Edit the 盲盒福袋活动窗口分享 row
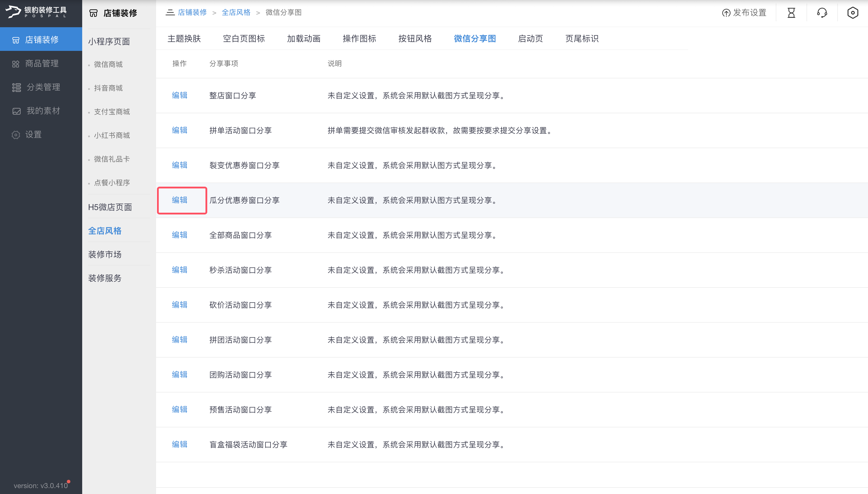This screenshot has width=868, height=494. 179,445
